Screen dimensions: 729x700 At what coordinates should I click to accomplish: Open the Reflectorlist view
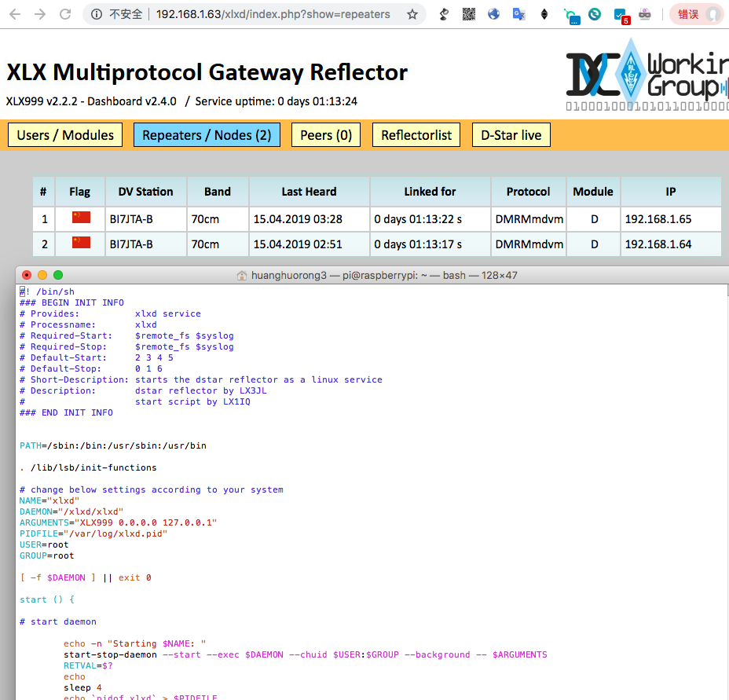416,134
